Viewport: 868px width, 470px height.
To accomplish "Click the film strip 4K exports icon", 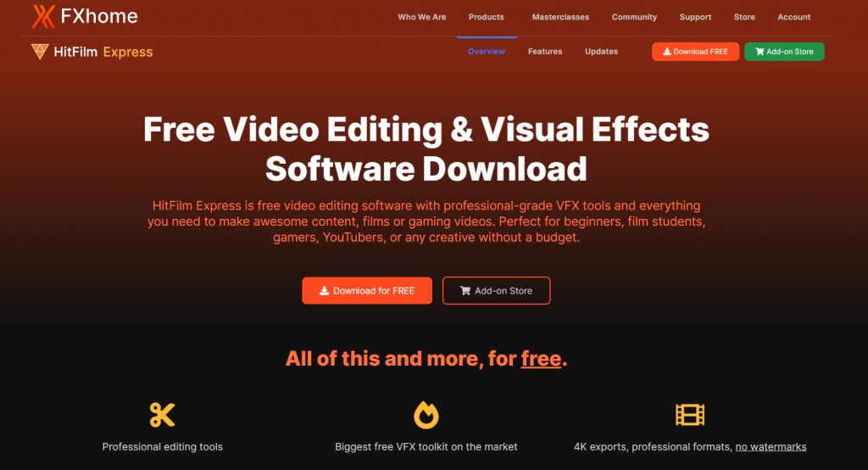I will [690, 415].
